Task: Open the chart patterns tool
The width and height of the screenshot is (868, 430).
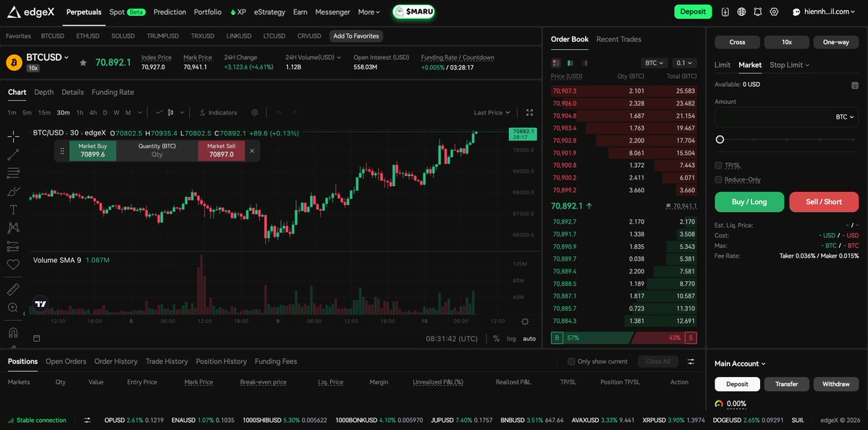Action: pyautogui.click(x=13, y=227)
